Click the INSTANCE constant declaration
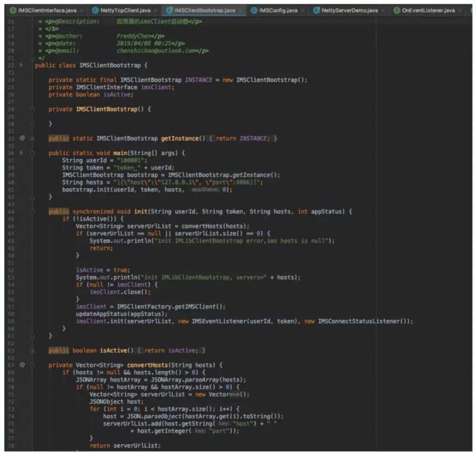This screenshot has width=476, height=454. click(x=198, y=80)
